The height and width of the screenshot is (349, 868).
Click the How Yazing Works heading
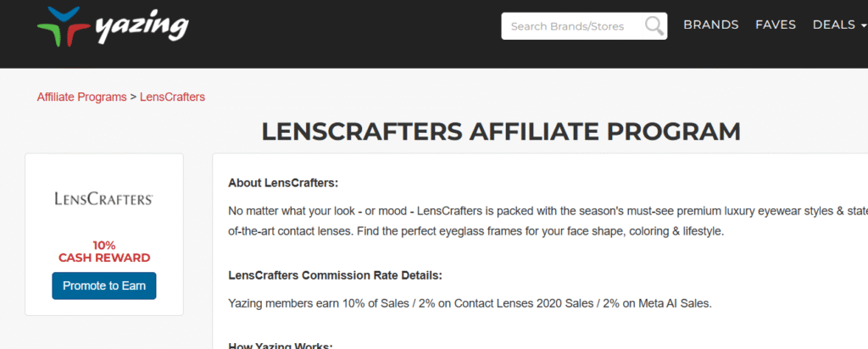coord(280,346)
